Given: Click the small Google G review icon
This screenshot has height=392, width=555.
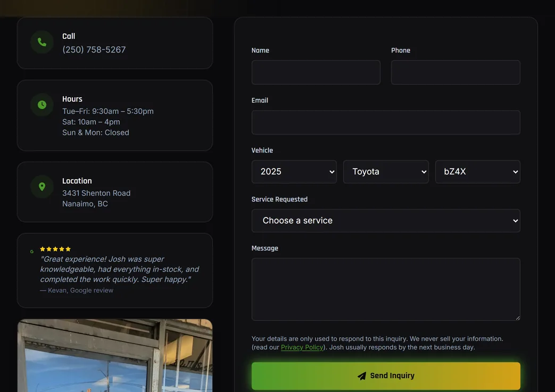Looking at the screenshot, I should pyautogui.click(x=32, y=252).
